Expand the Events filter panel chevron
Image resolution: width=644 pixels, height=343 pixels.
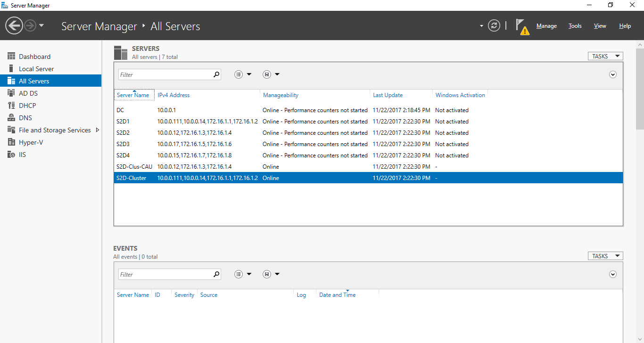613,274
